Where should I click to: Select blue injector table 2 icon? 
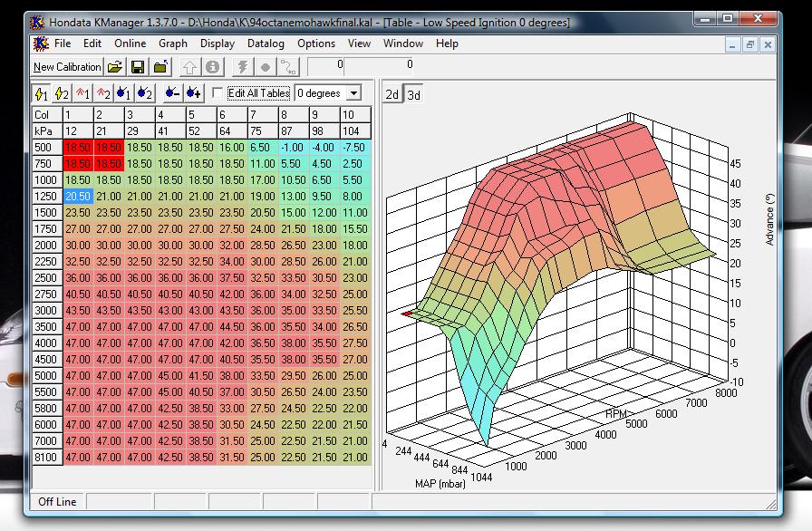(x=145, y=93)
